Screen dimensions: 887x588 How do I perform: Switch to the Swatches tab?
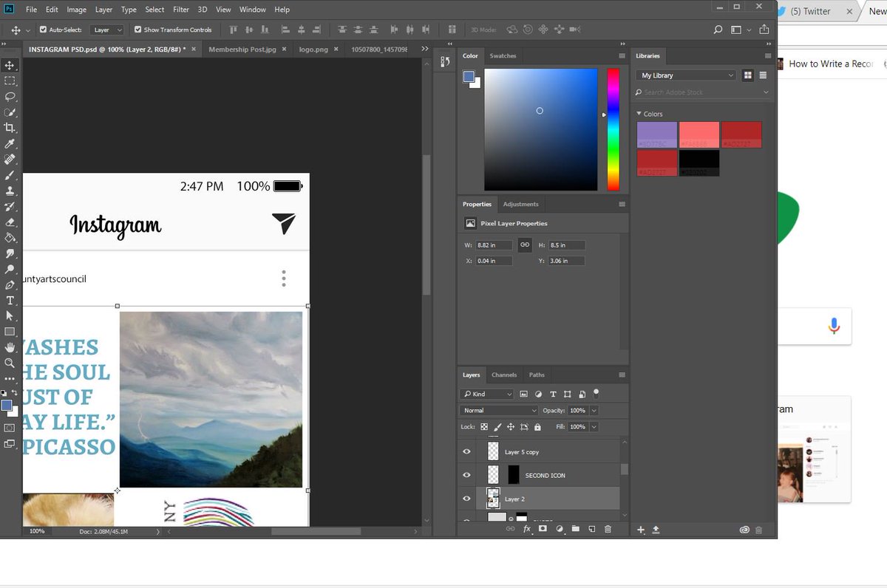503,55
